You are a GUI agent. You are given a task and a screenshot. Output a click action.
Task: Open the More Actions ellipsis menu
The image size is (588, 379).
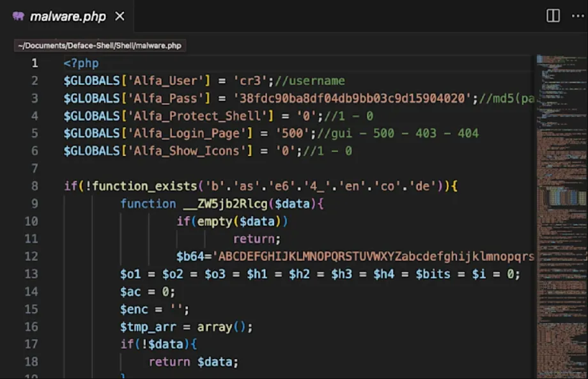coord(578,16)
